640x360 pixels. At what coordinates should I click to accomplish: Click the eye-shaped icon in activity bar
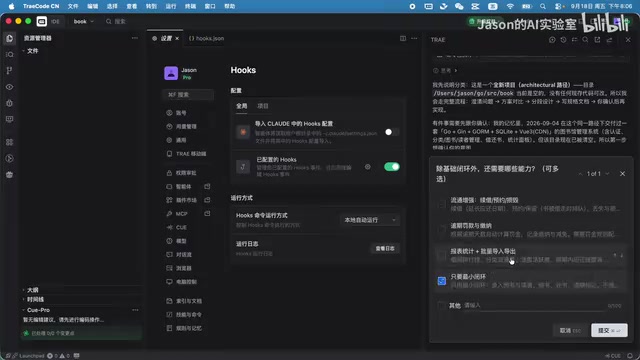coord(9,87)
